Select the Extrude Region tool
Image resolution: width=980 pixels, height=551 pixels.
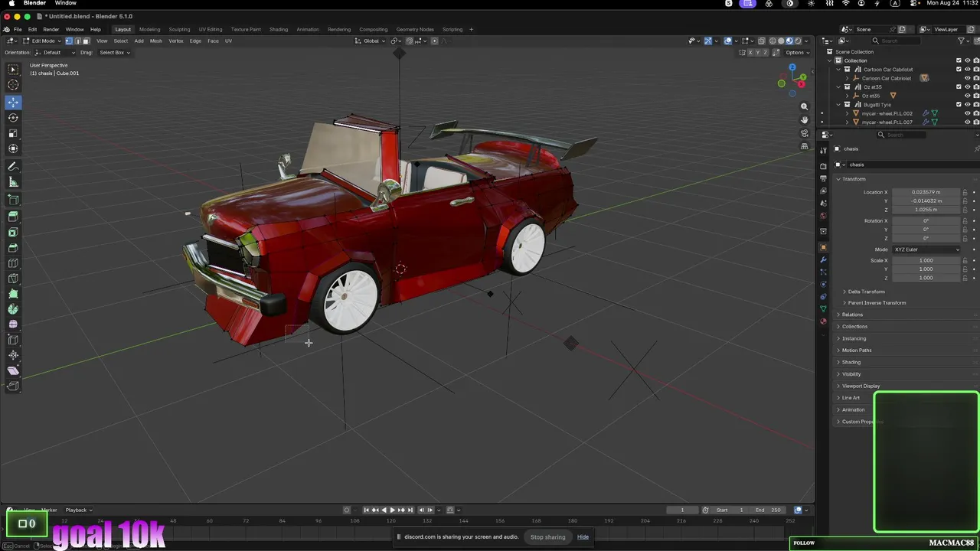tap(13, 217)
